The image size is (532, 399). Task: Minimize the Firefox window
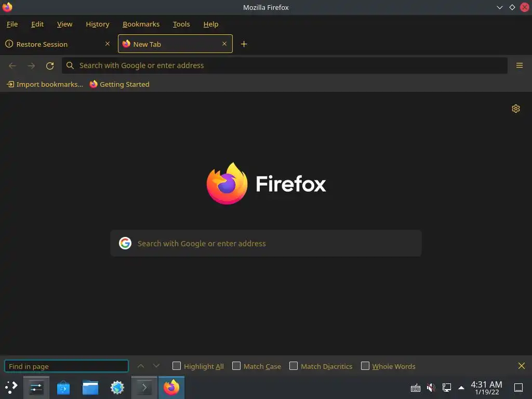[x=499, y=7]
